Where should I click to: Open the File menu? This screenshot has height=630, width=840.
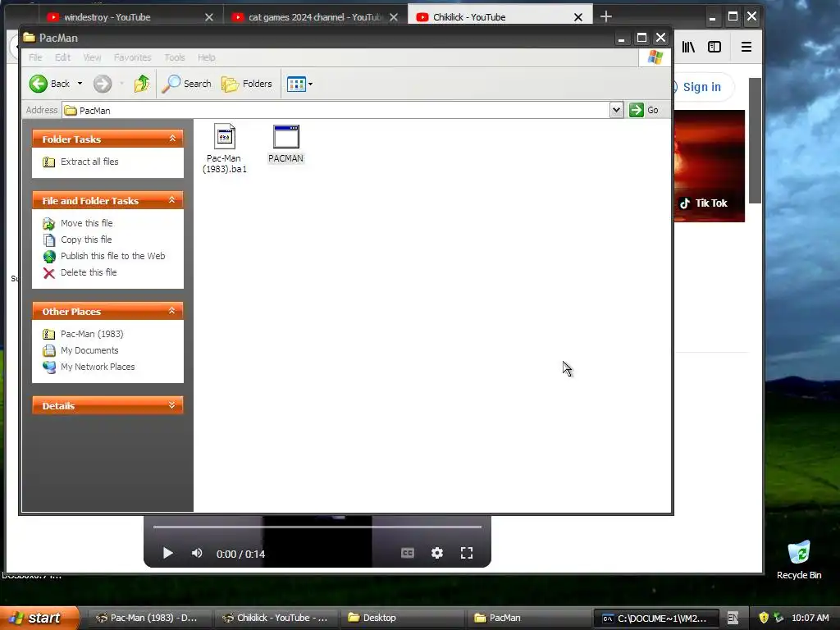point(35,57)
